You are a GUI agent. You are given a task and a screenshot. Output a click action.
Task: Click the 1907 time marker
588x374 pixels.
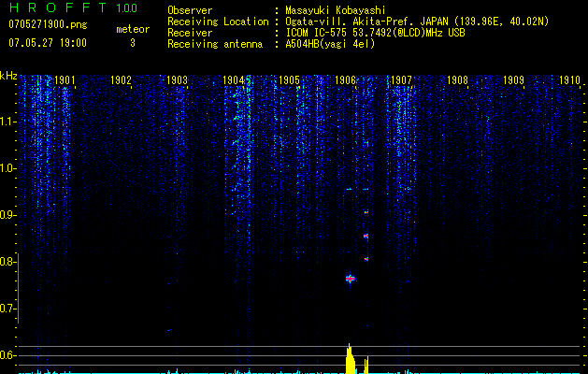pyautogui.click(x=401, y=80)
